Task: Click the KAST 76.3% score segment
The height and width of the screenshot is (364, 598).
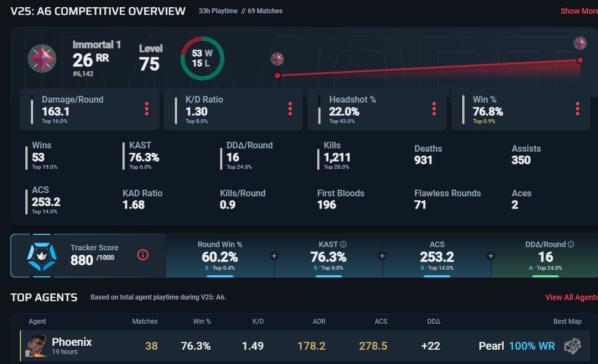Action: tap(328, 256)
